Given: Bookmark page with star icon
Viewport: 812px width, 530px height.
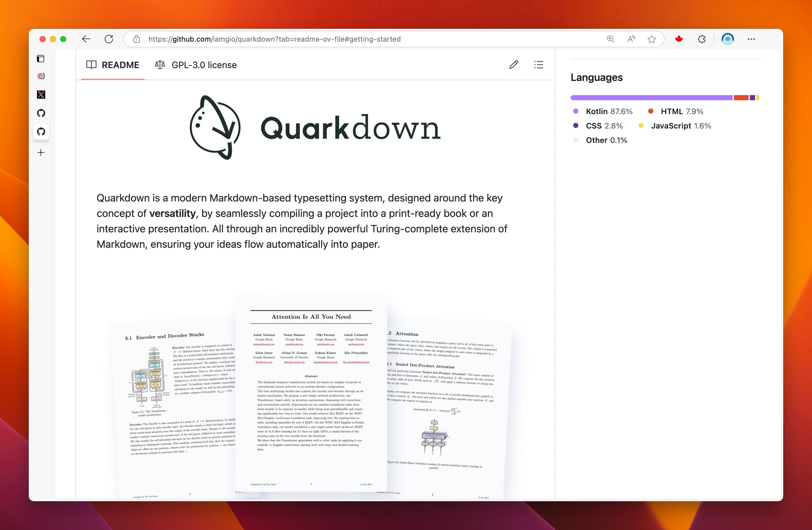Looking at the screenshot, I should [x=652, y=39].
